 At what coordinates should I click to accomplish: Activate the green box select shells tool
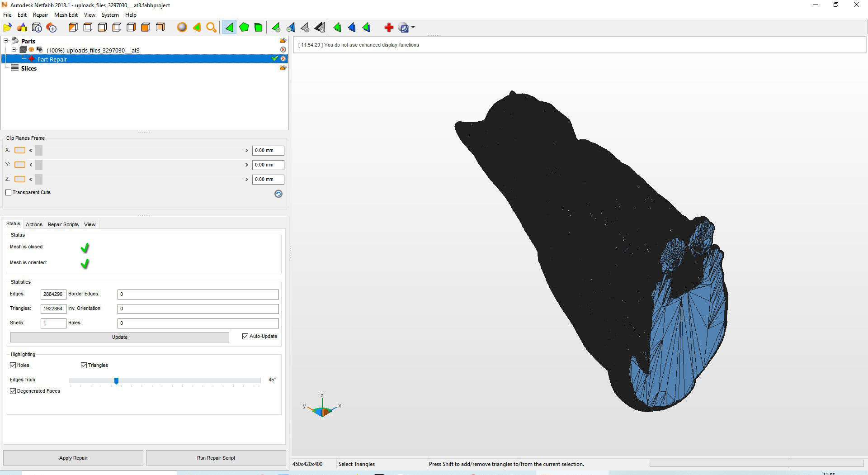[x=259, y=28]
